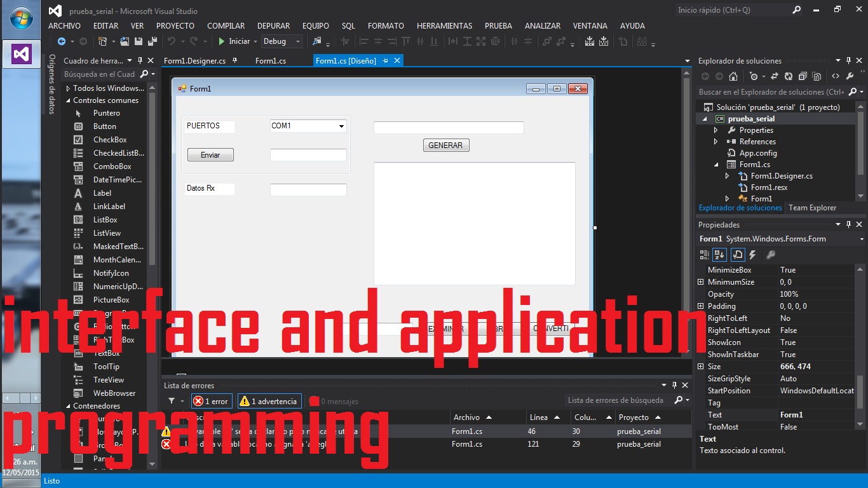Select the ComboBox control in toolbox

click(x=112, y=166)
